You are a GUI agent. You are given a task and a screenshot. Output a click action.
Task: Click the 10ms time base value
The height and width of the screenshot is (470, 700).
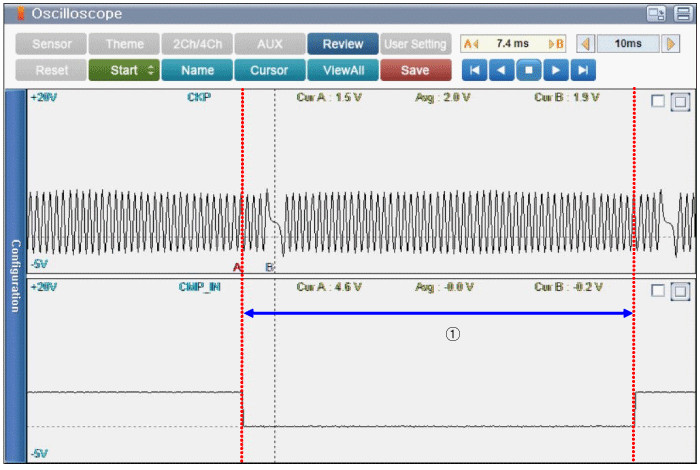click(628, 44)
